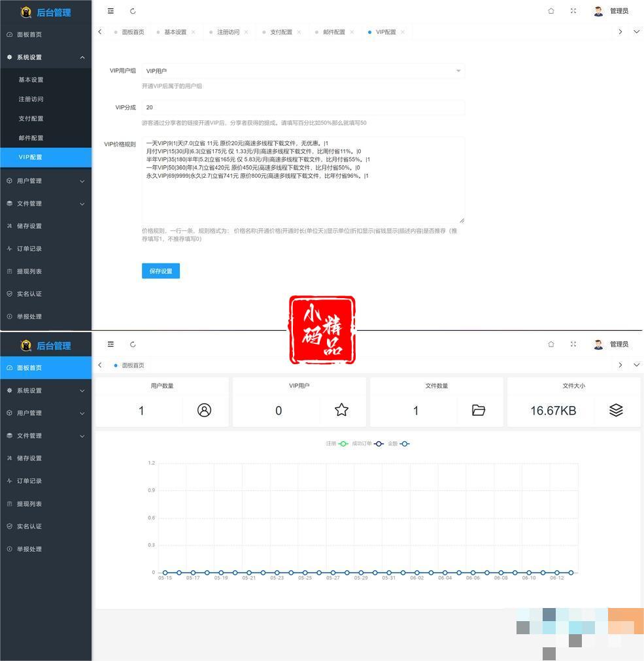Select 面板首页 tab in bottom panel
Image resolution: width=644 pixels, height=661 pixels.
129,365
